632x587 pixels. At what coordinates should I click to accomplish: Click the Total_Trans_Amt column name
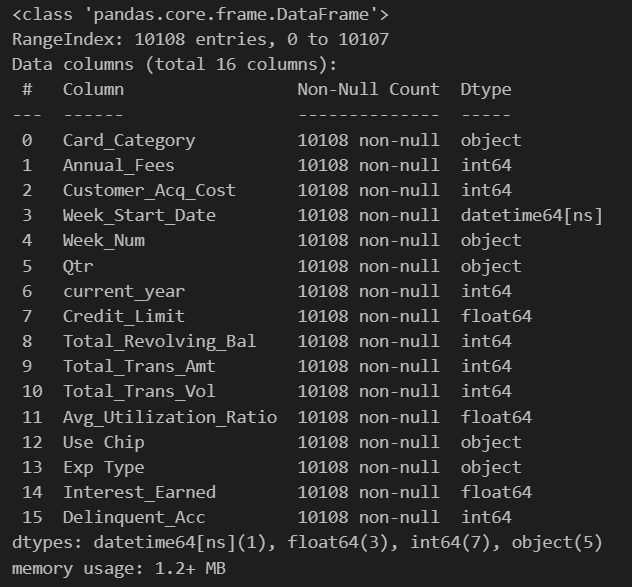[139, 366]
